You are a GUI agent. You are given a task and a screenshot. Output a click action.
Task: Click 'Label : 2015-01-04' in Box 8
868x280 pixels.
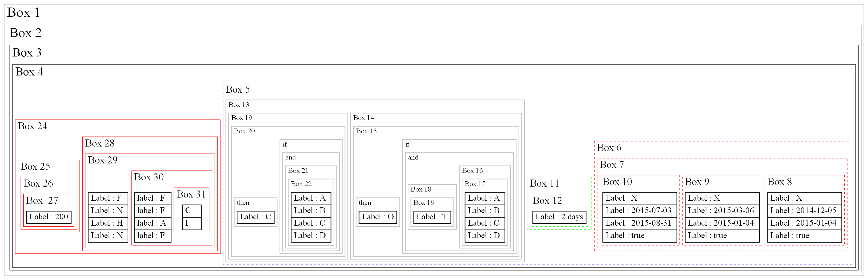[804, 223]
